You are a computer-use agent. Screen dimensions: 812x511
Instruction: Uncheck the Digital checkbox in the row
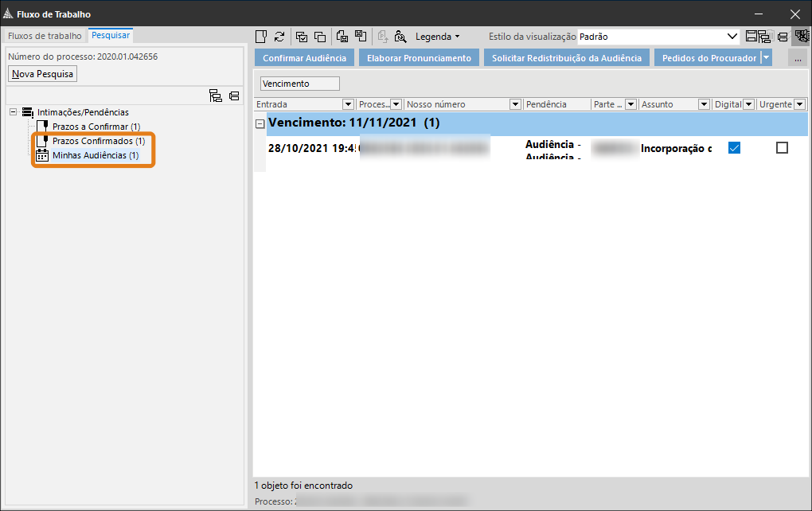pos(734,148)
